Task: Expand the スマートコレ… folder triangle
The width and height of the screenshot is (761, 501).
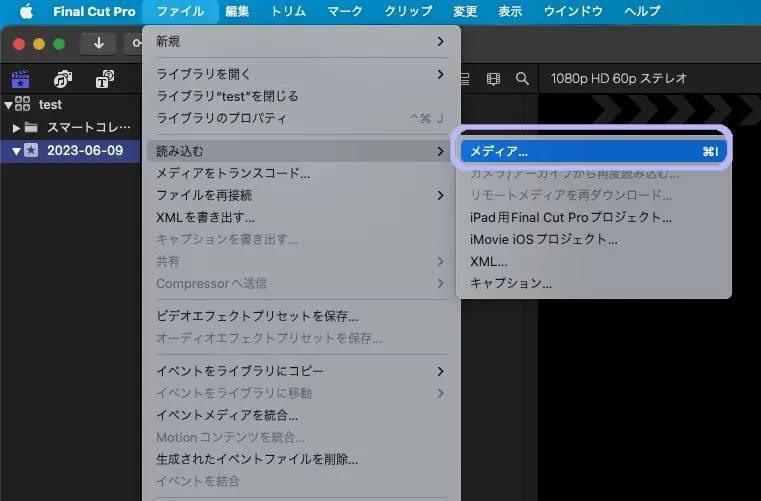Action: [x=16, y=128]
